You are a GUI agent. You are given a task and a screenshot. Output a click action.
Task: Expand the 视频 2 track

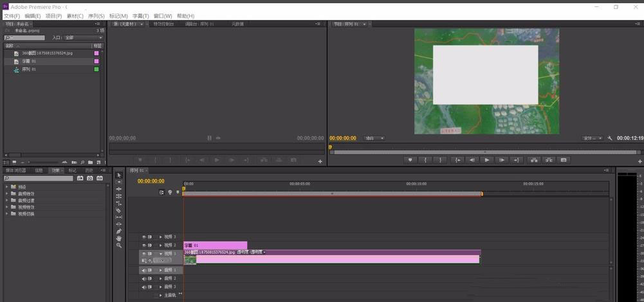(161, 245)
